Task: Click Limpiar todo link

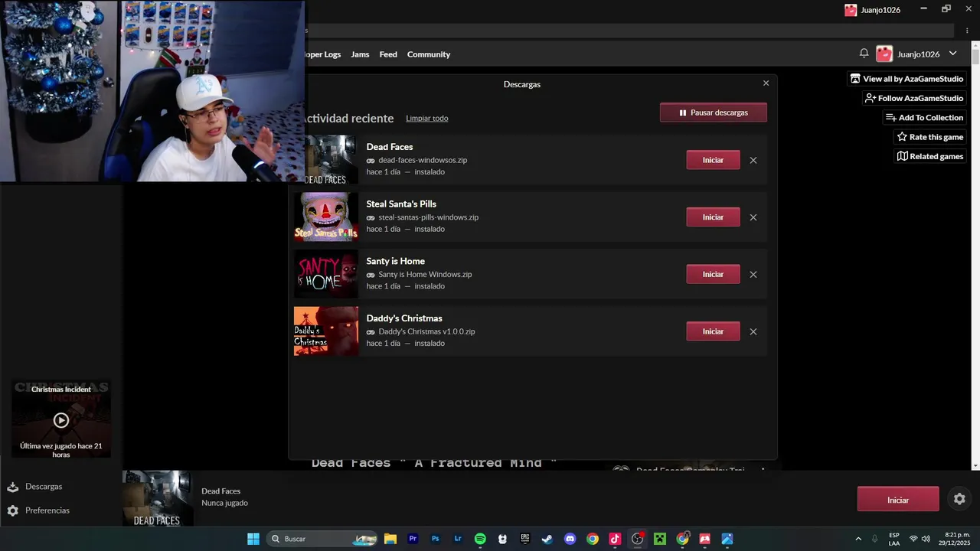Action: [x=427, y=119]
